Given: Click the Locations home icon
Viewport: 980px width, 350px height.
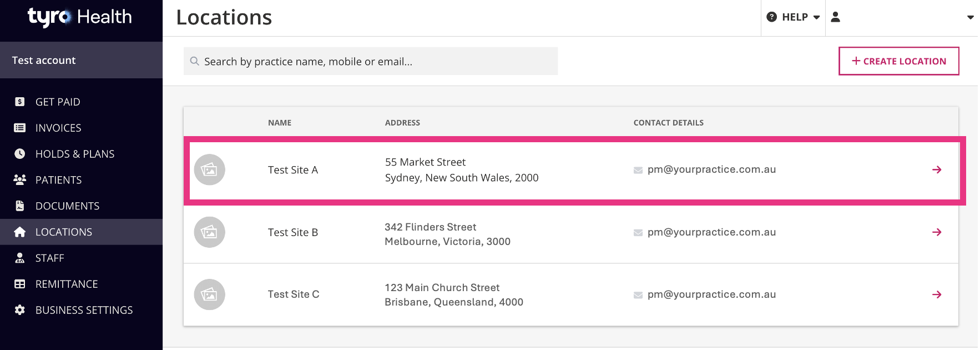Looking at the screenshot, I should point(20,232).
